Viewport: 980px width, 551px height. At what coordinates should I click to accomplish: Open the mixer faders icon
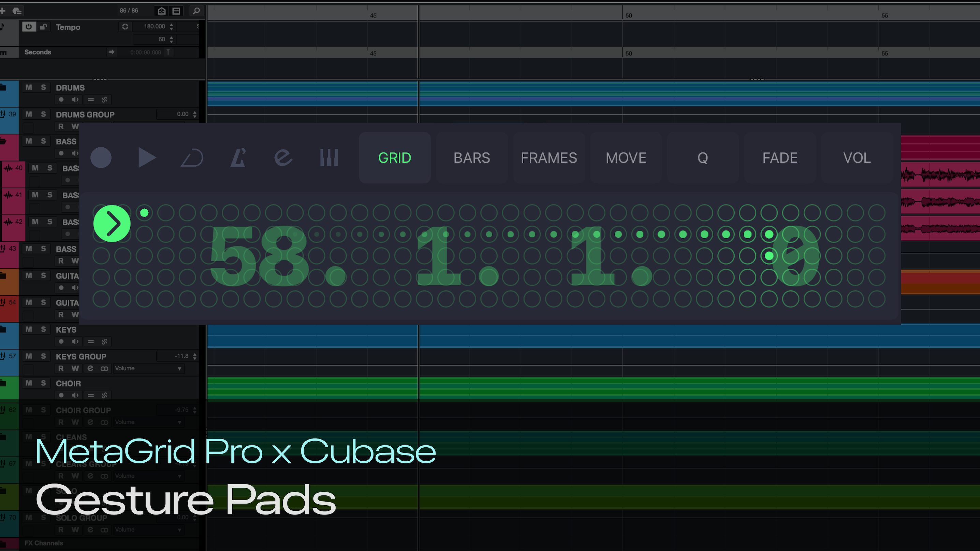click(x=329, y=158)
